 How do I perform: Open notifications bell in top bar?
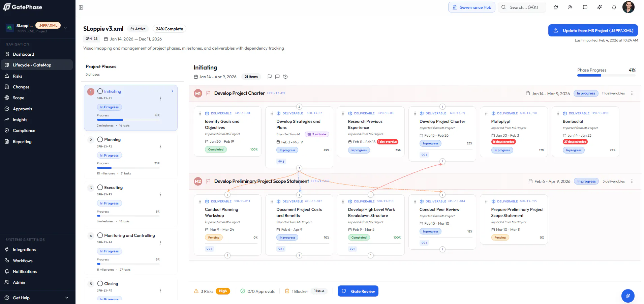point(614,7)
